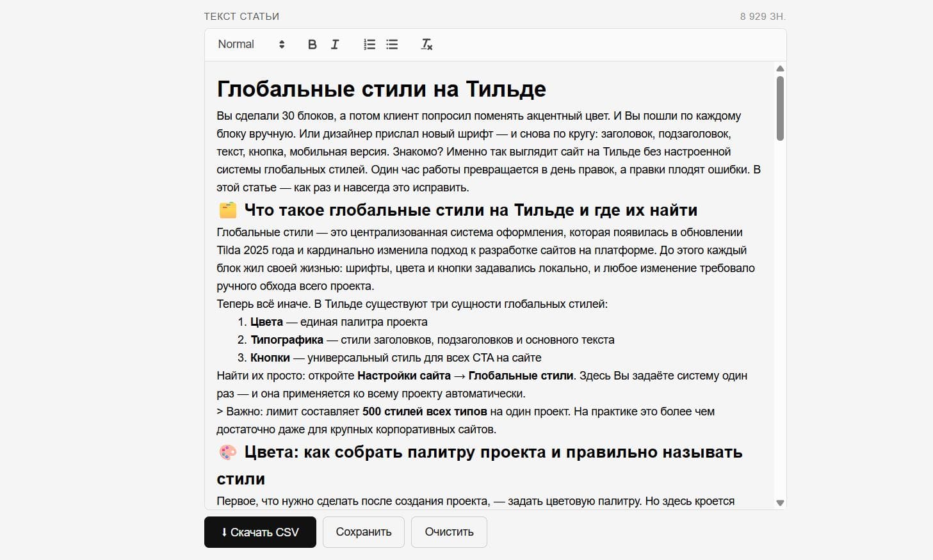Click the list item starting with Типографика

coord(432,340)
